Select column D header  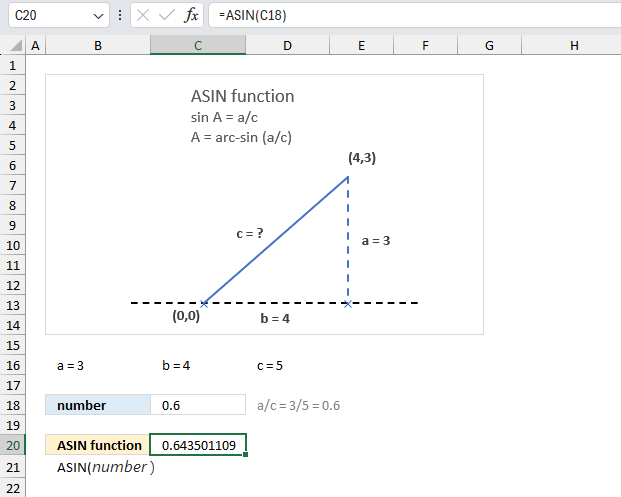pos(288,46)
